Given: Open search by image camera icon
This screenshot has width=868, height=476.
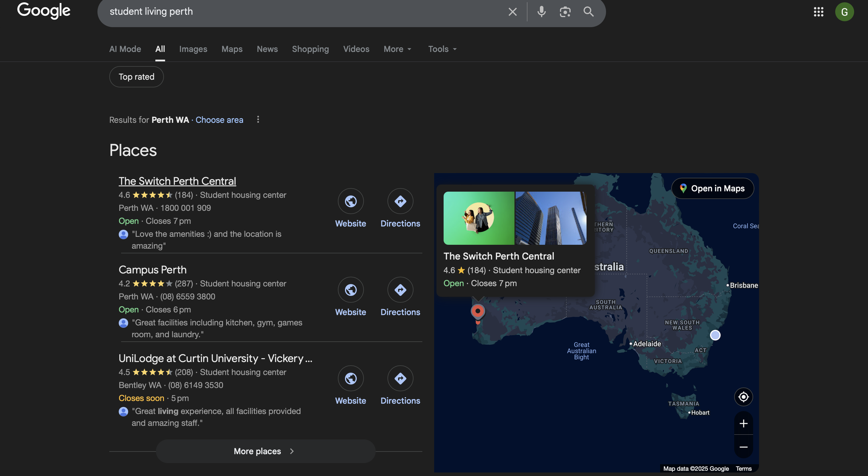Looking at the screenshot, I should pyautogui.click(x=565, y=12).
